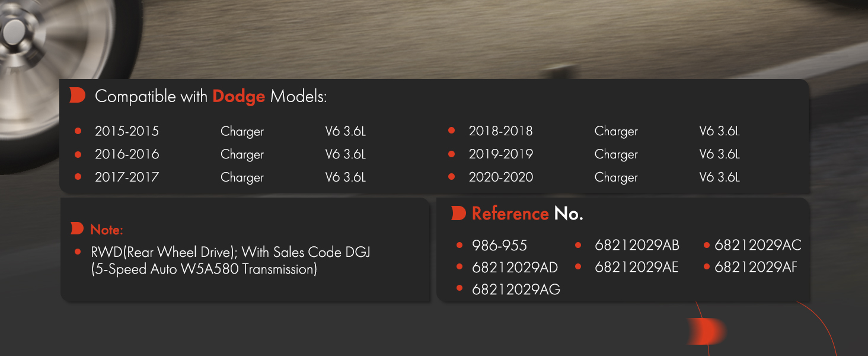The height and width of the screenshot is (356, 868).
Task: Select the 2020-2020 year range
Action: [x=501, y=177]
